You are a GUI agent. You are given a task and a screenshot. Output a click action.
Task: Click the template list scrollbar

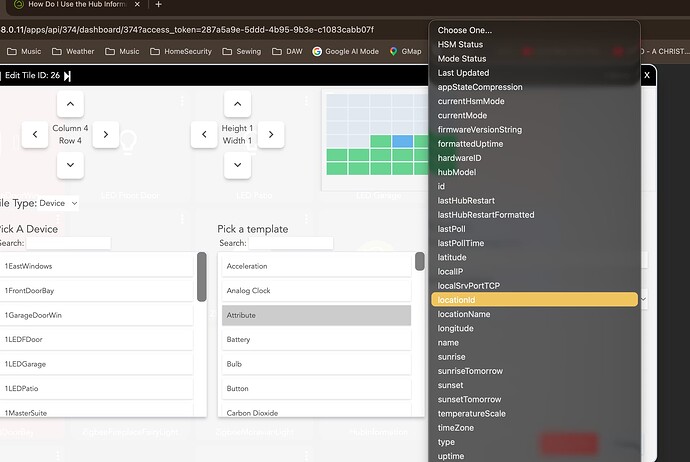[x=420, y=261]
